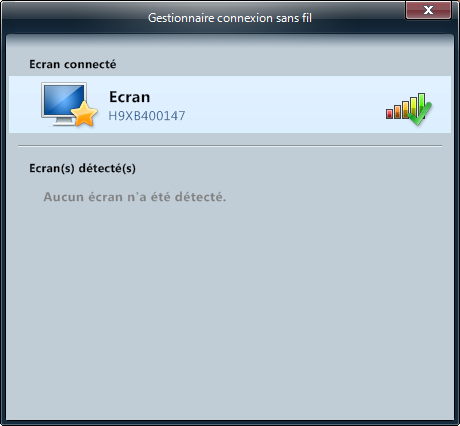Click highlighted row space between name and signal
The image size is (460, 426).
coord(283,104)
